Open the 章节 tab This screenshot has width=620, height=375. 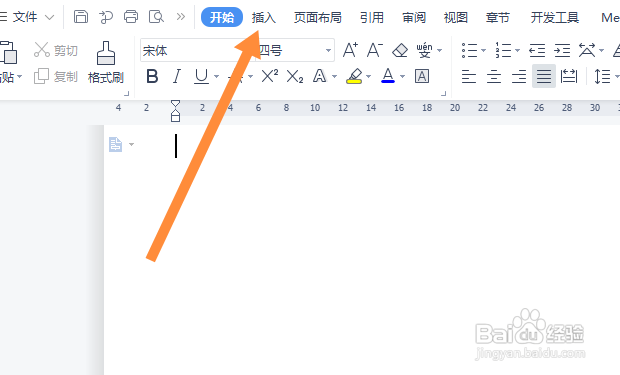tap(498, 17)
